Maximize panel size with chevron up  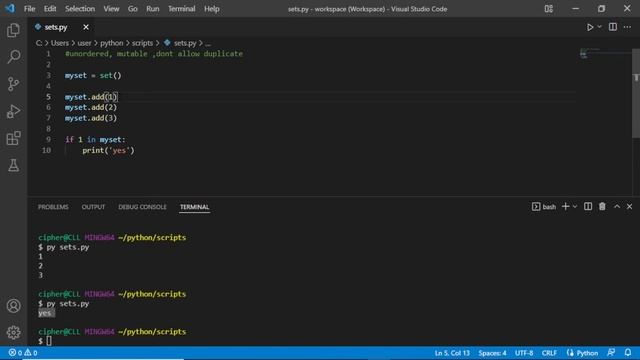coord(617,207)
